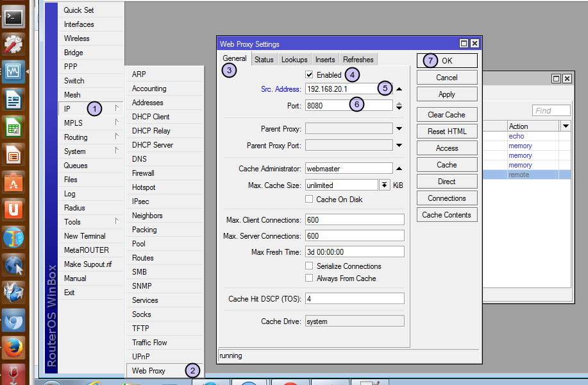Click the Apply button

447,94
